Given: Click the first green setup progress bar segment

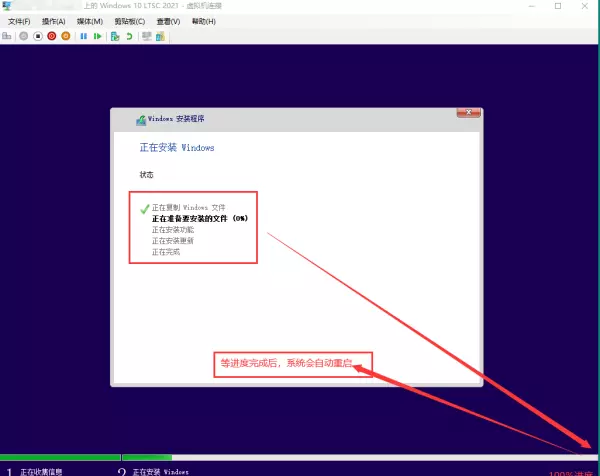Looking at the screenshot, I should point(60,457).
